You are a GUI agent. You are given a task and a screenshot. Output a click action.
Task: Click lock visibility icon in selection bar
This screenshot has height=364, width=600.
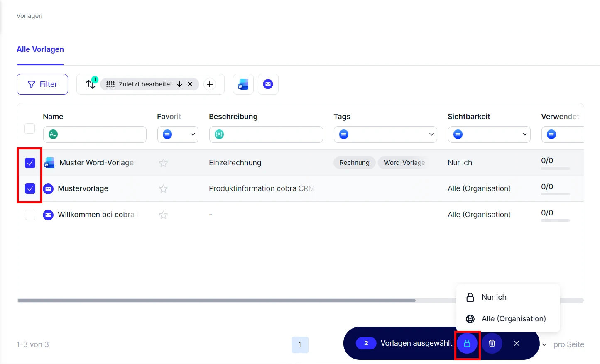467,344
